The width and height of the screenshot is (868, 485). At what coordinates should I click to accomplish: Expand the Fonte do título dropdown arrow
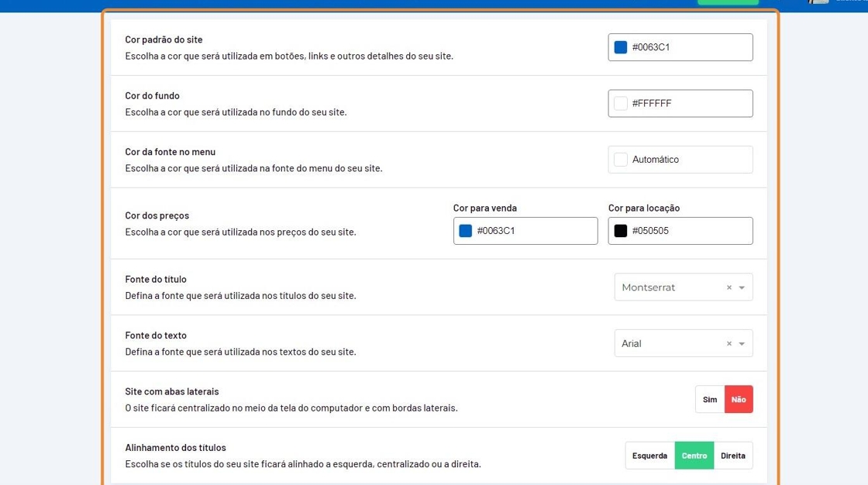coord(742,287)
